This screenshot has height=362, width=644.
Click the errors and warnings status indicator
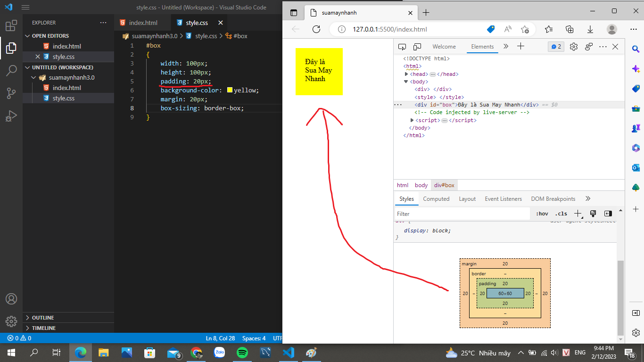(x=19, y=338)
